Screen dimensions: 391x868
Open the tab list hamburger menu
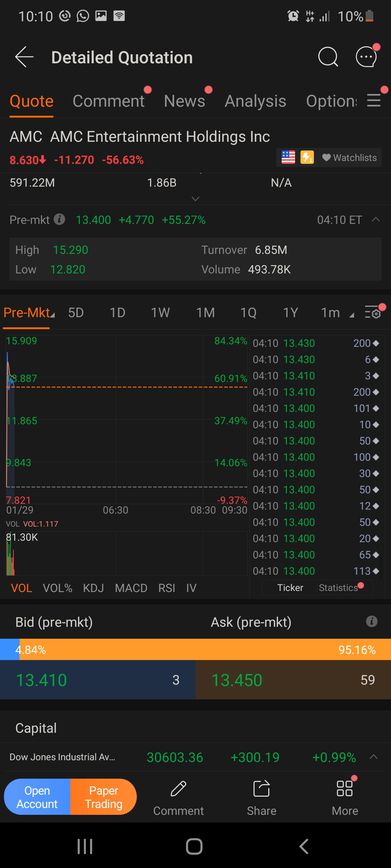374,101
